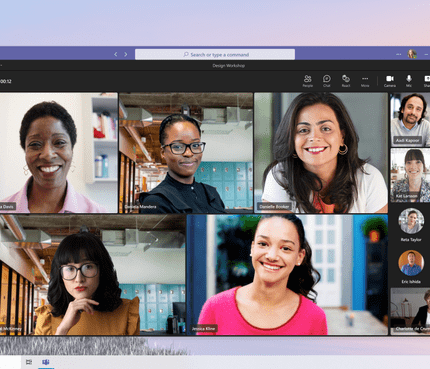Image resolution: width=430 pixels, height=369 pixels.
Task: Select Aadi Kapoor's video thumbnail
Action: click(410, 120)
